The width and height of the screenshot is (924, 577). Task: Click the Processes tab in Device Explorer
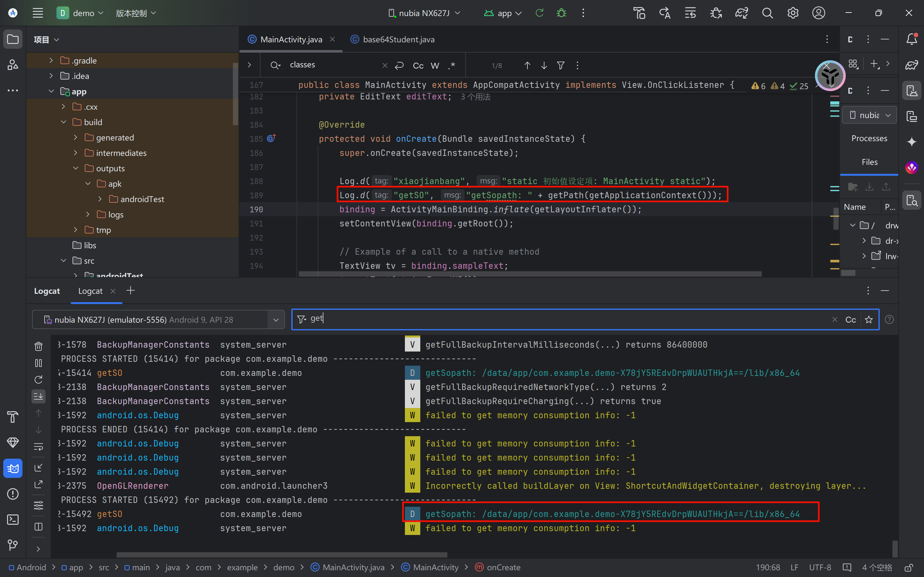pyautogui.click(x=869, y=138)
